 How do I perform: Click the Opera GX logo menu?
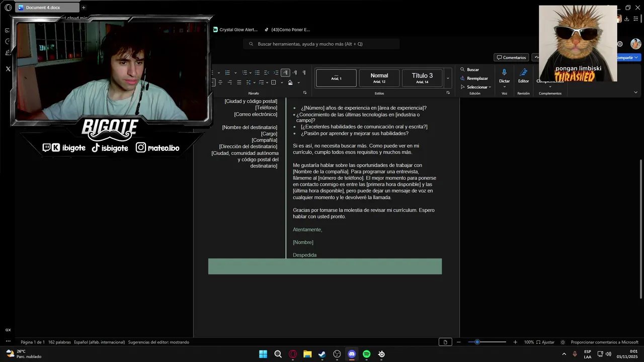click(x=8, y=8)
